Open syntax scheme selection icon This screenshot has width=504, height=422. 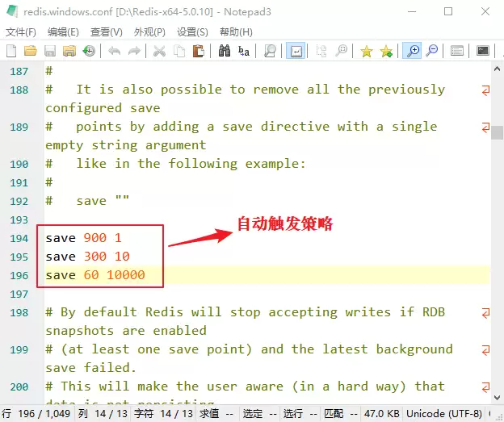457,51
